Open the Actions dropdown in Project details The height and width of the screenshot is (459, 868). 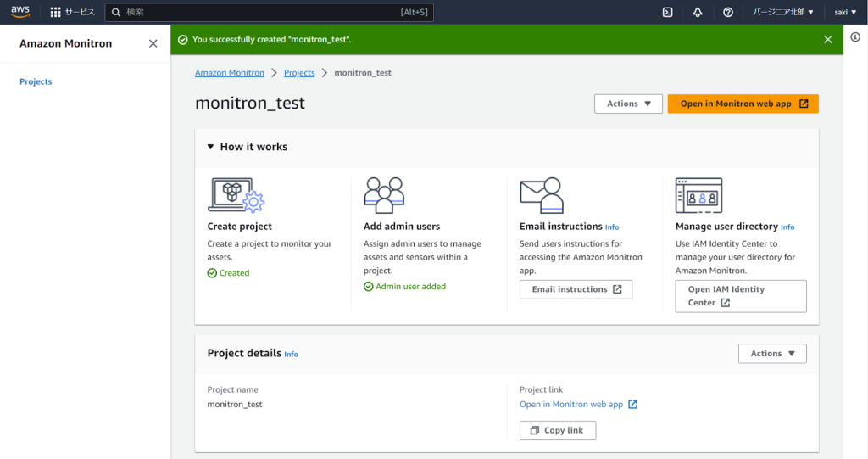tap(772, 354)
